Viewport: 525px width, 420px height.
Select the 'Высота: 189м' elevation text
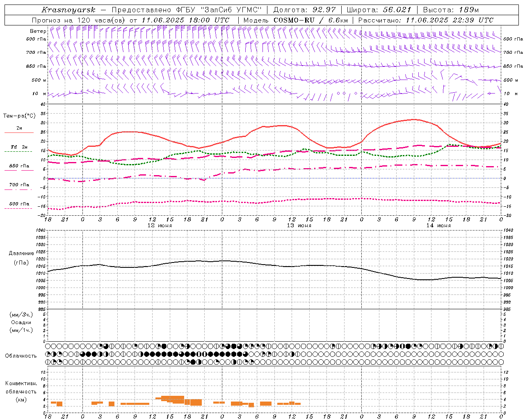coord(451,10)
